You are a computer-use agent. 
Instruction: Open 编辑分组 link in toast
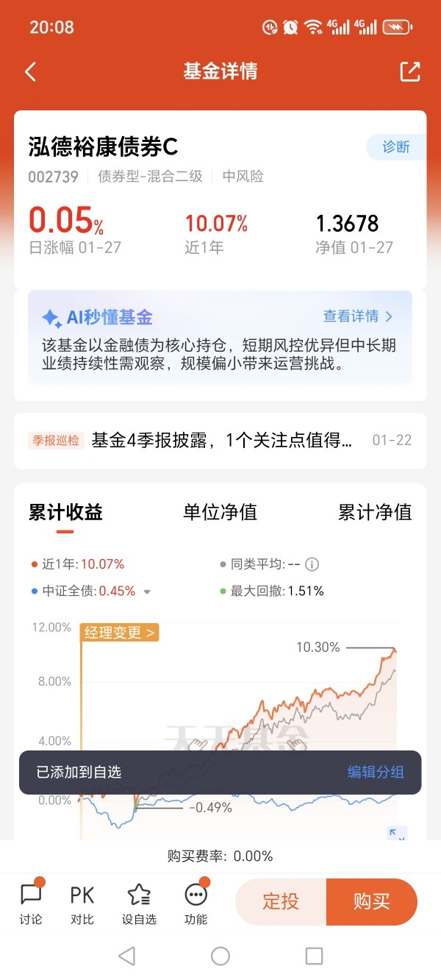376,772
